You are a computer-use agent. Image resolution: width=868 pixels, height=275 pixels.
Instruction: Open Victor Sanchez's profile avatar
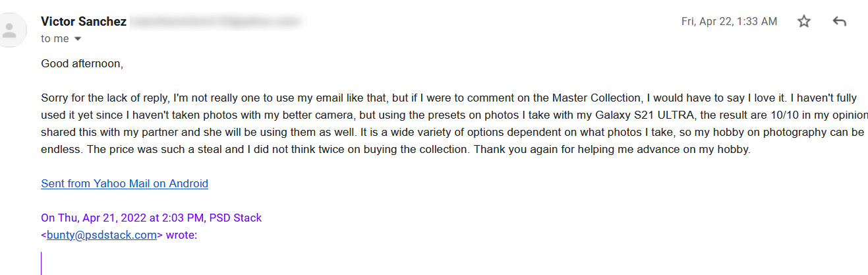coord(11,30)
